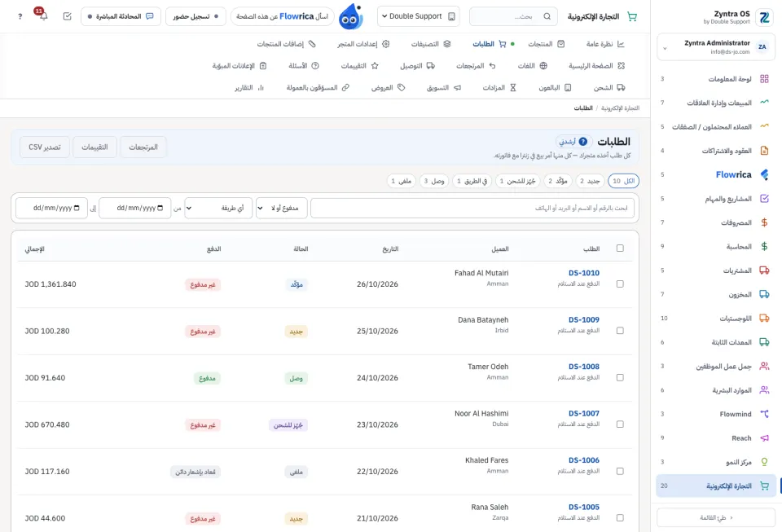Click the Flowmind branch icon

click(x=764, y=414)
